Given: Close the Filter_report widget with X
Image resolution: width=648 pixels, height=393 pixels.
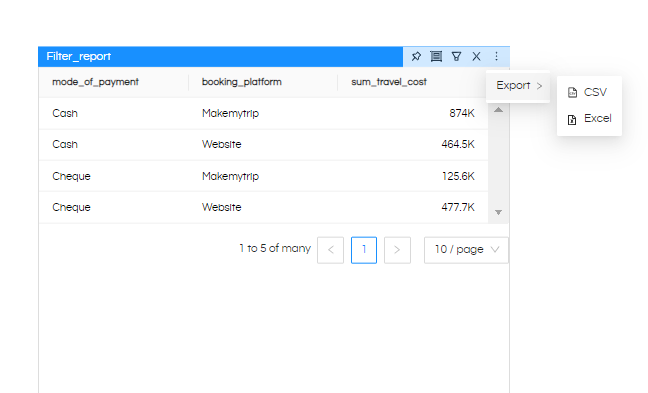Looking at the screenshot, I should (476, 56).
